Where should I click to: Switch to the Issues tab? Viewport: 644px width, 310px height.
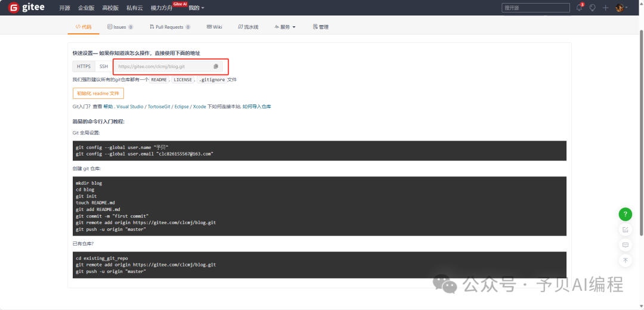(120, 27)
